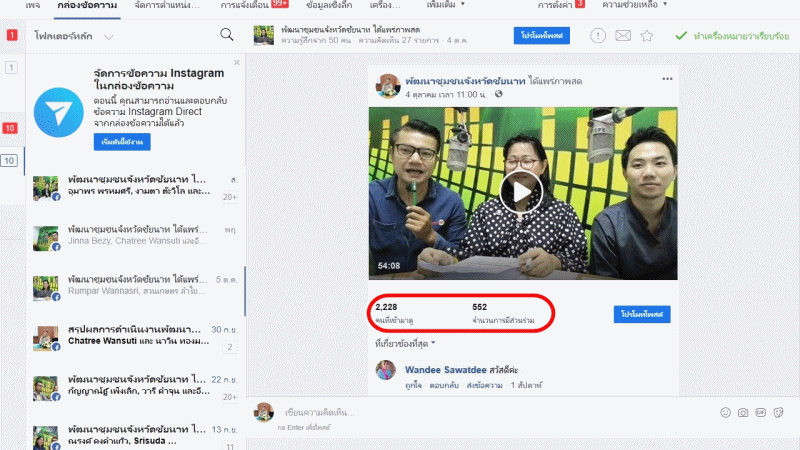800x450 pixels.
Task: Switch to the 'กล่องข้อความ' inbox tab
Action: [87, 5]
